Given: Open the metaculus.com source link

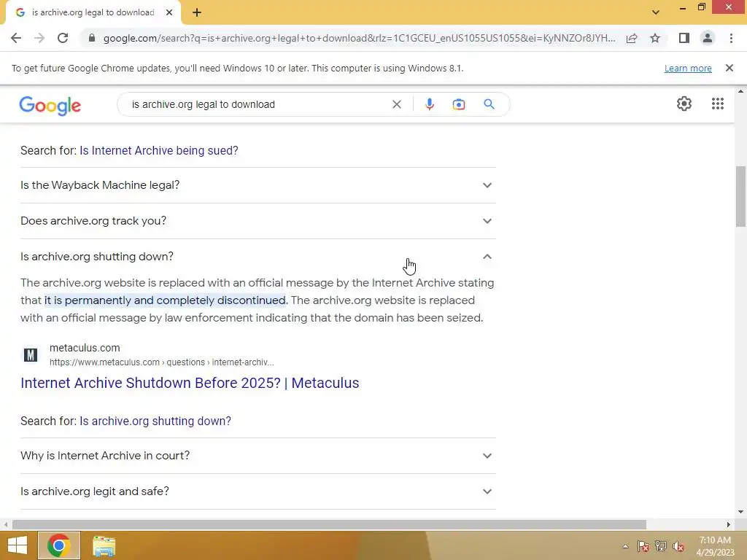Looking at the screenshot, I should coord(85,348).
